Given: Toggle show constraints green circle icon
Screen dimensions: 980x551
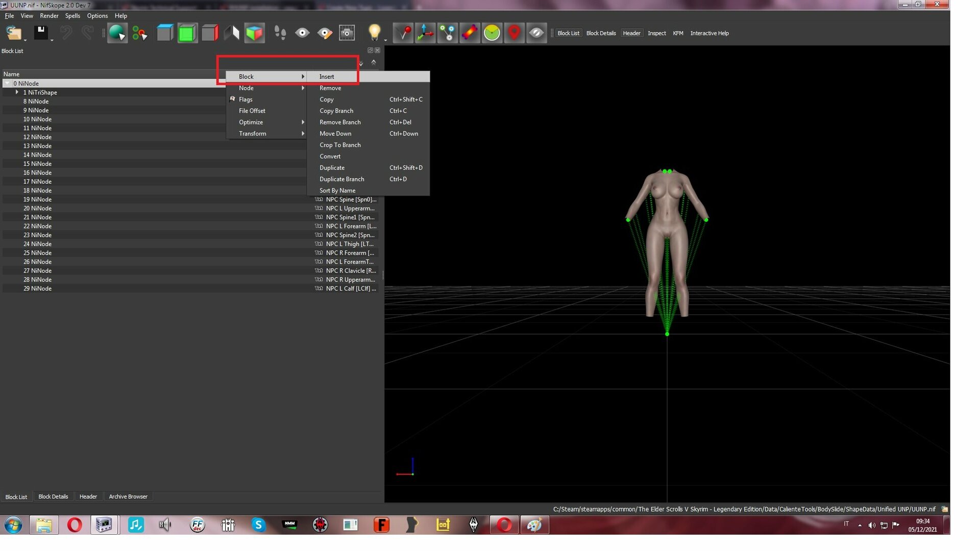Looking at the screenshot, I should click(492, 33).
